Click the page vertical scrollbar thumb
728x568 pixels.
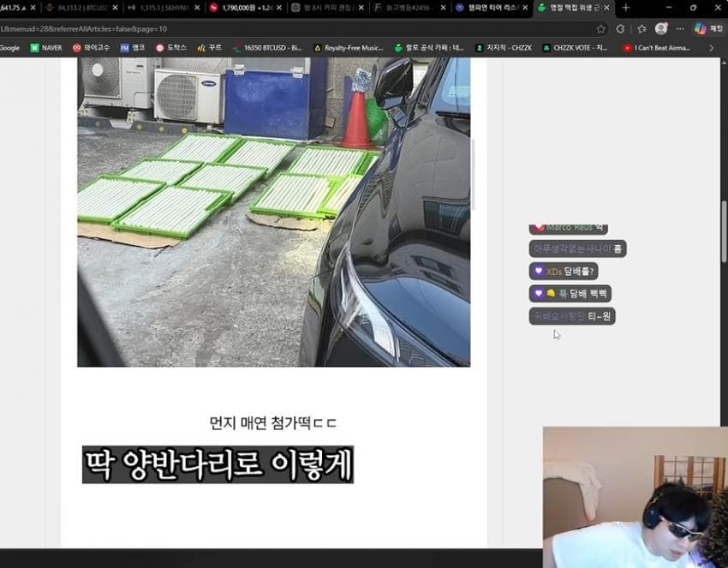(x=724, y=231)
